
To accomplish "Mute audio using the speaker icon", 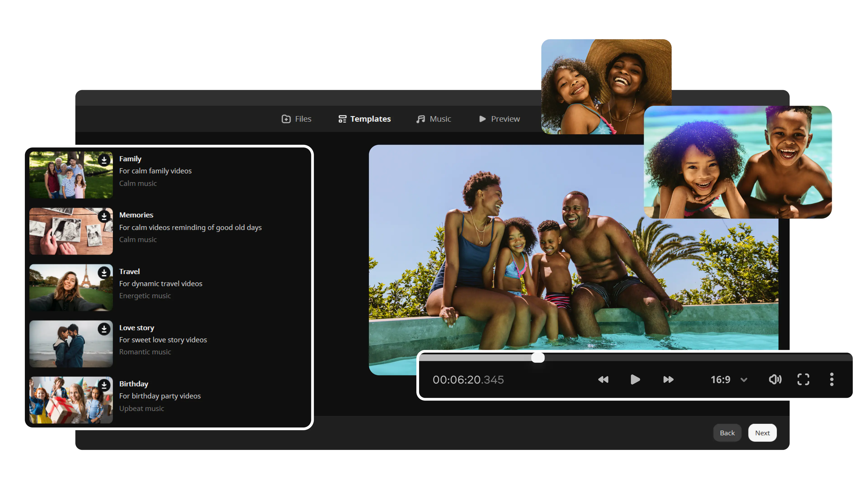I will click(x=775, y=379).
